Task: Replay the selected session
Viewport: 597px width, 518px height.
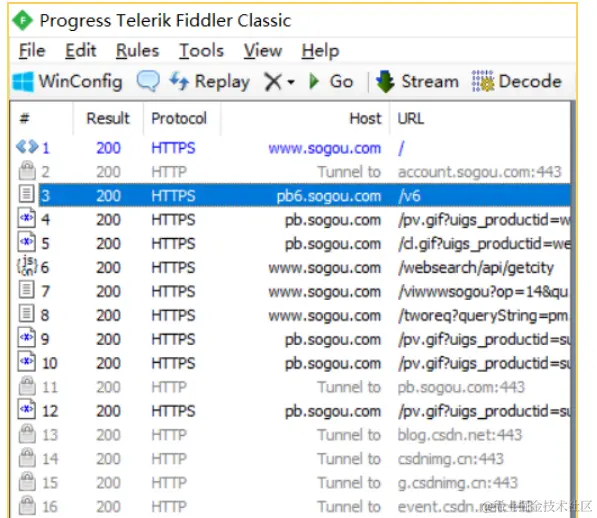Action: coord(209,81)
